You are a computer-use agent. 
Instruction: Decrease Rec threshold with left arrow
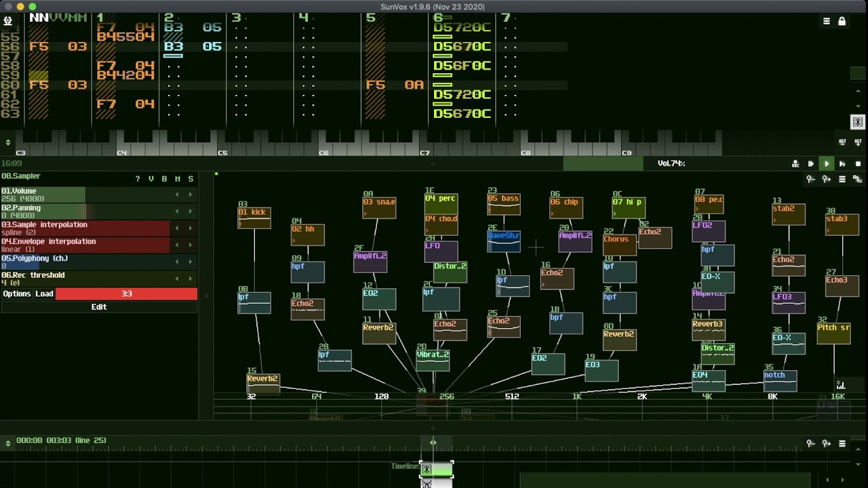point(178,279)
